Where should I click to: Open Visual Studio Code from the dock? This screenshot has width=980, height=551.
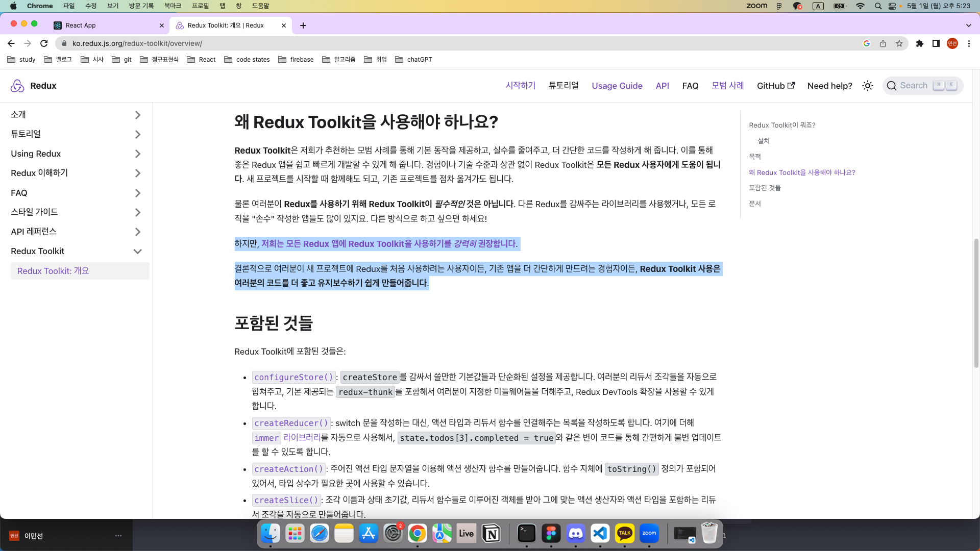pyautogui.click(x=600, y=534)
